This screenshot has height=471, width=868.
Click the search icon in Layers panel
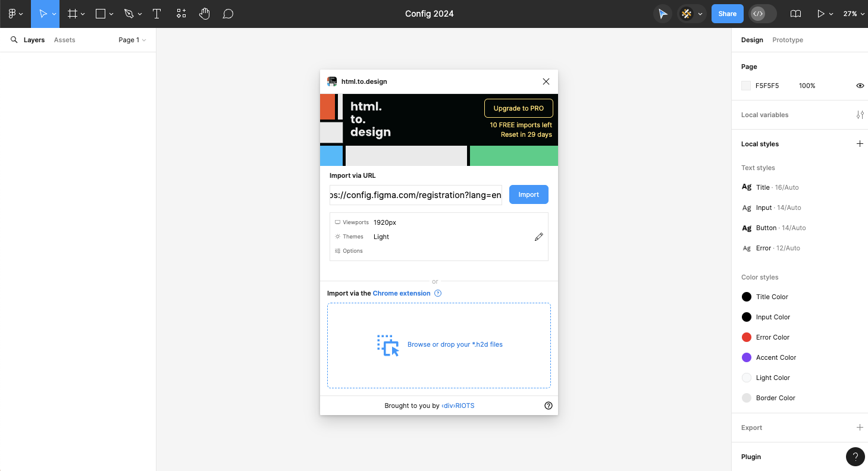click(x=14, y=40)
